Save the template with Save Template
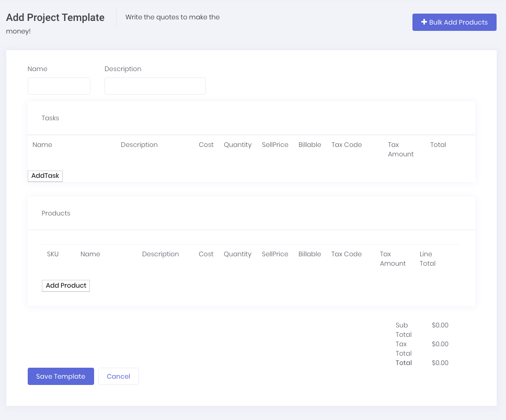The image size is (506, 420). coord(61,377)
